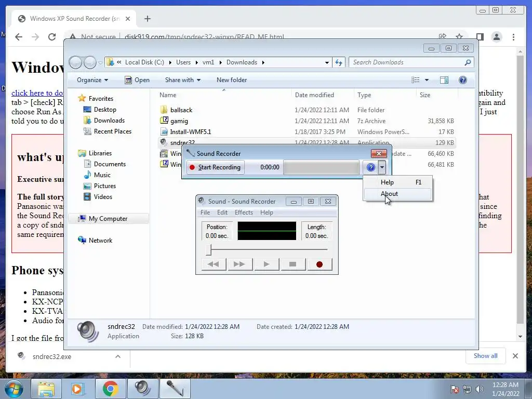Screen dimensions: 532x399
Task: Open the address bar history dropdown
Action: click(x=327, y=62)
